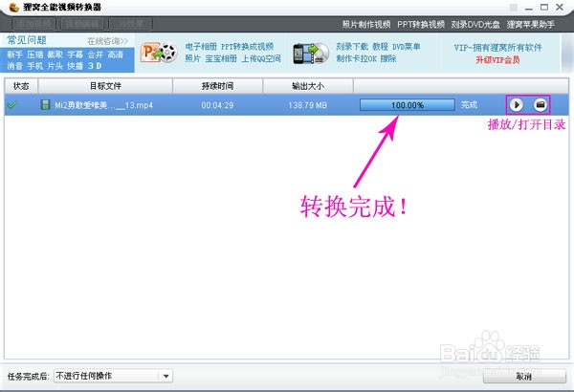The image size is (574, 392).
Task: Click the mp4 file type icon
Action: point(45,105)
